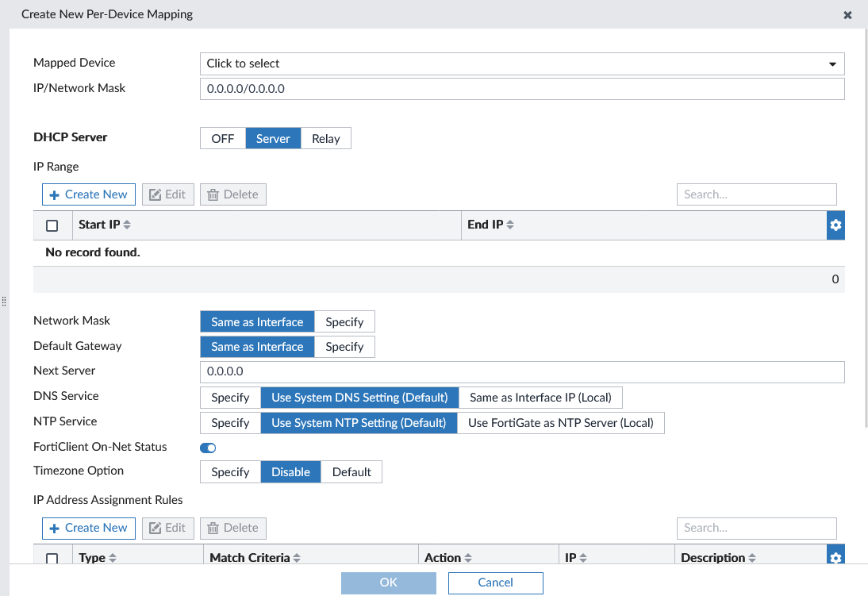This screenshot has height=596, width=868.
Task: Sort assignment rules by Description column
Action: pos(752,558)
